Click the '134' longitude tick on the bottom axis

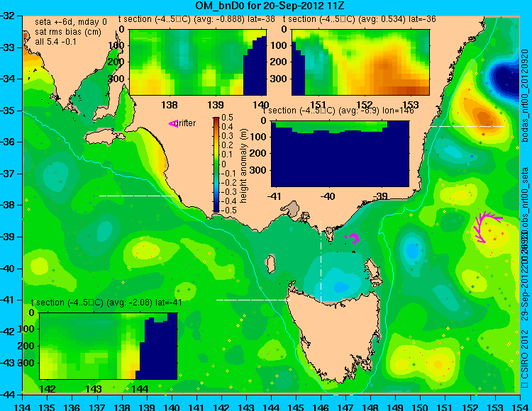click(x=23, y=407)
